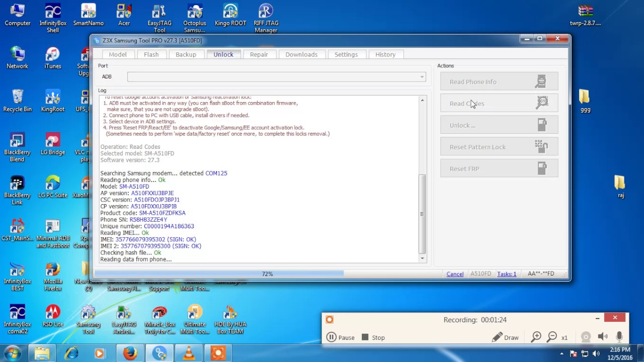Pause the screen recording
This screenshot has height=362, width=644.
(341, 337)
